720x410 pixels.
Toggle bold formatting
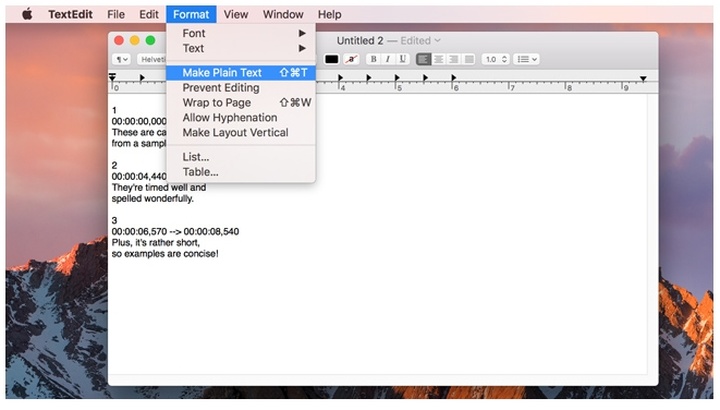pos(373,59)
